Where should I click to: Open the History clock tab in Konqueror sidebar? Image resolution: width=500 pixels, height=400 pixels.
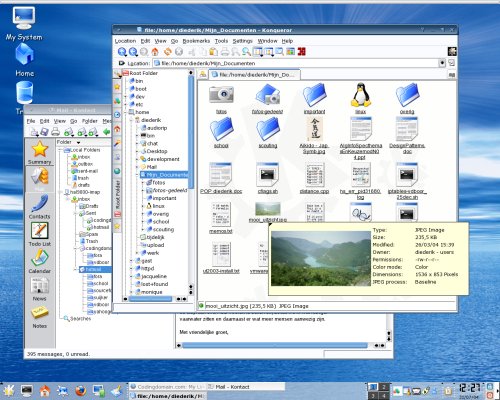click(117, 115)
